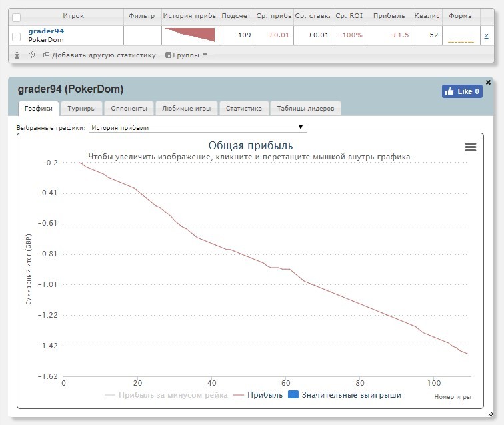Open the grader94 player link

pyautogui.click(x=46, y=31)
